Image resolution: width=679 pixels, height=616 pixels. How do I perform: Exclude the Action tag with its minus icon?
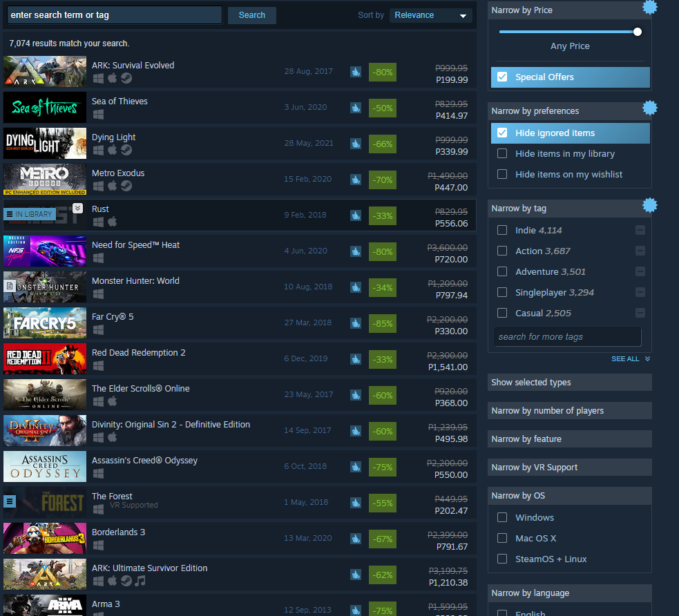(x=640, y=251)
